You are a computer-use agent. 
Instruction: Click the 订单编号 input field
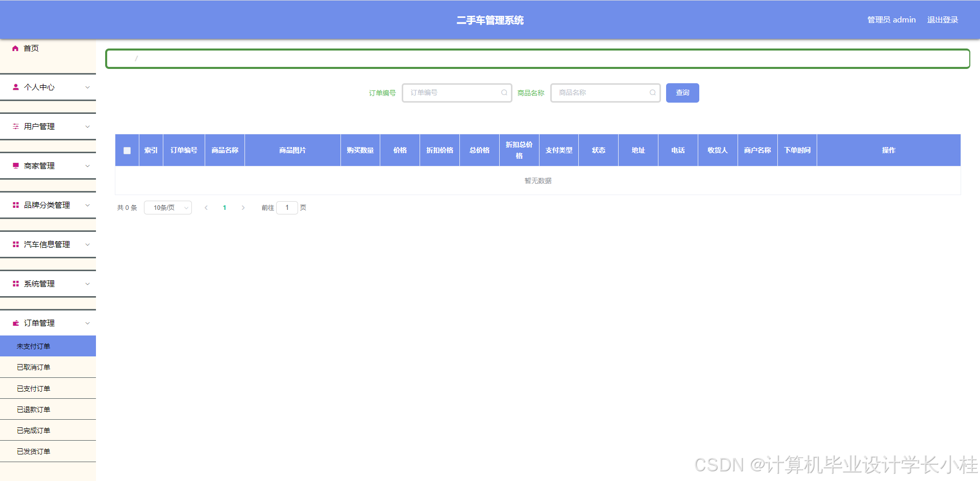457,93
